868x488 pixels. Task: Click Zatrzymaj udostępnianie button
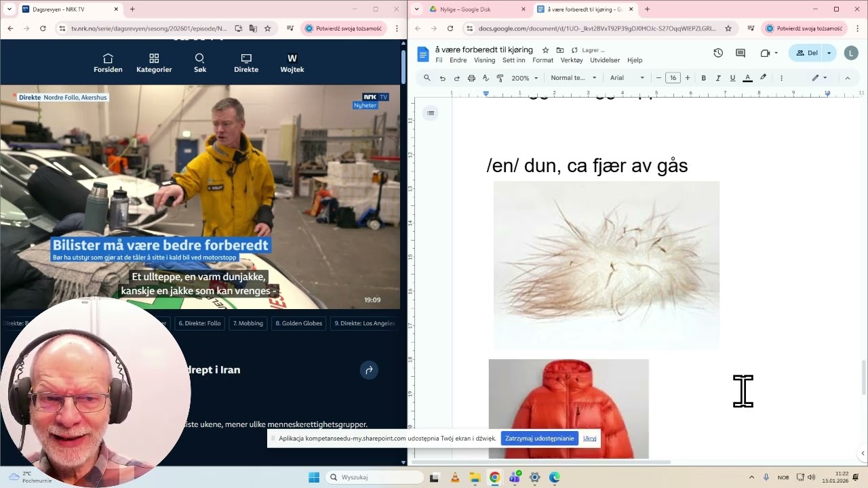(x=540, y=439)
